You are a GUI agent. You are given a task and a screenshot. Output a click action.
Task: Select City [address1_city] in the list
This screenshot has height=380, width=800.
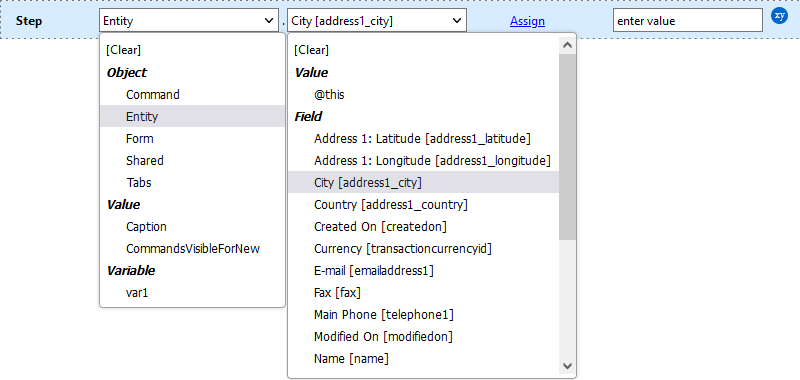point(423,182)
